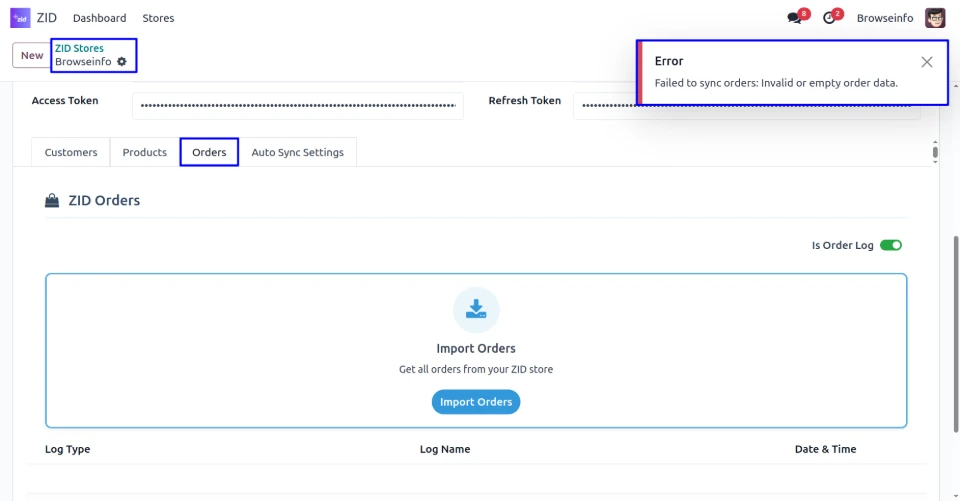Image resolution: width=960 pixels, height=501 pixels.
Task: Open the Auto Sync Settings tab
Action: [297, 152]
